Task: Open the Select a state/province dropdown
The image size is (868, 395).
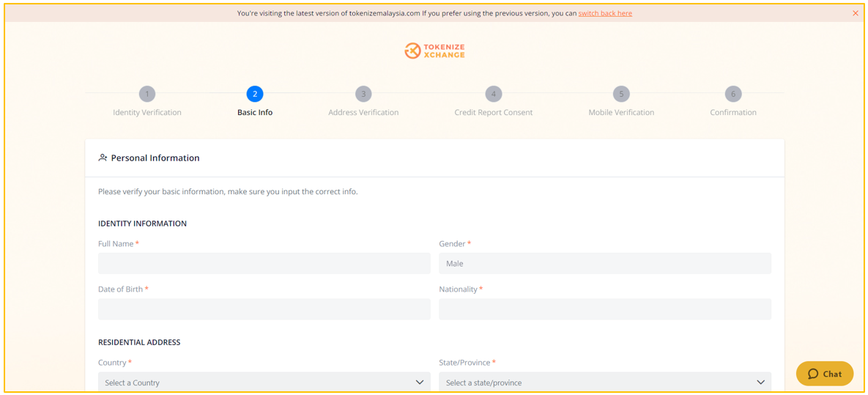Action: (605, 383)
